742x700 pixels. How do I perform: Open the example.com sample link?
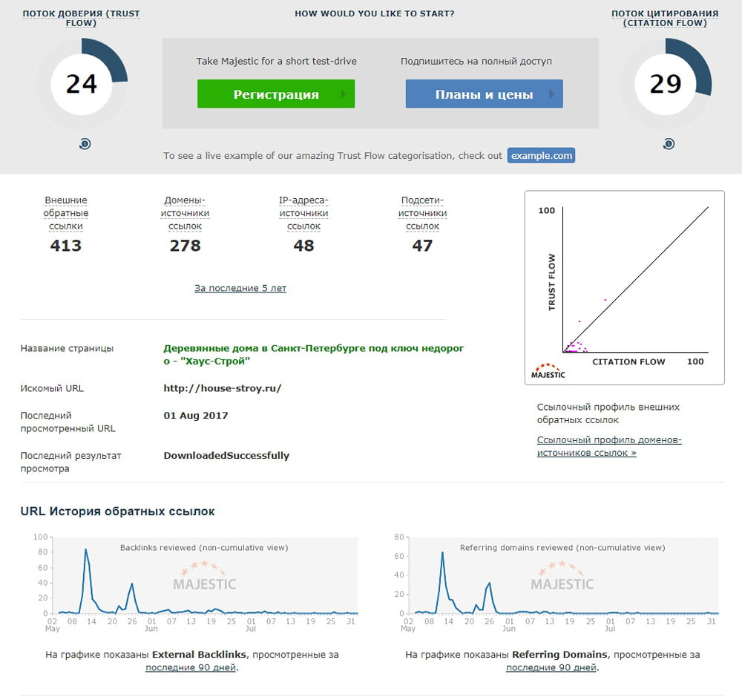[x=542, y=156]
